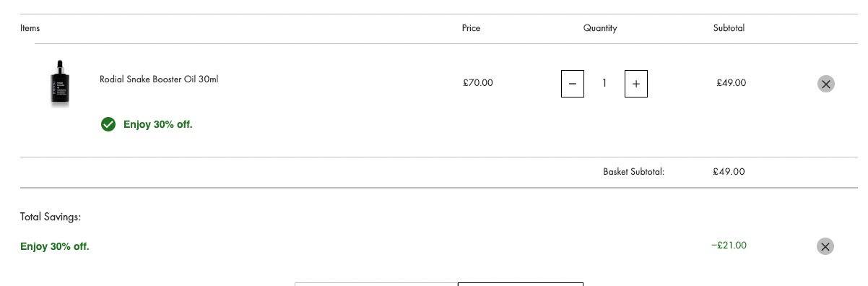The width and height of the screenshot is (868, 286).
Task: Click the Items column header
Action: (30, 28)
